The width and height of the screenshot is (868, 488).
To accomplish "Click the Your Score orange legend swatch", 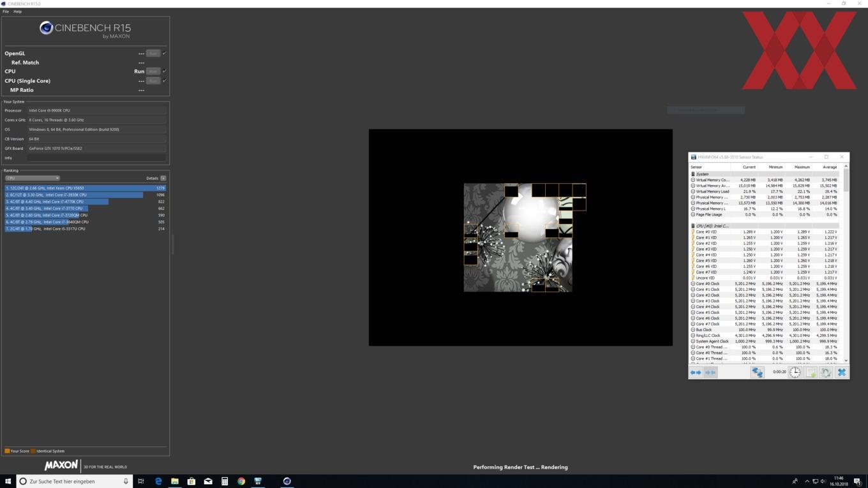I will coord(7,451).
